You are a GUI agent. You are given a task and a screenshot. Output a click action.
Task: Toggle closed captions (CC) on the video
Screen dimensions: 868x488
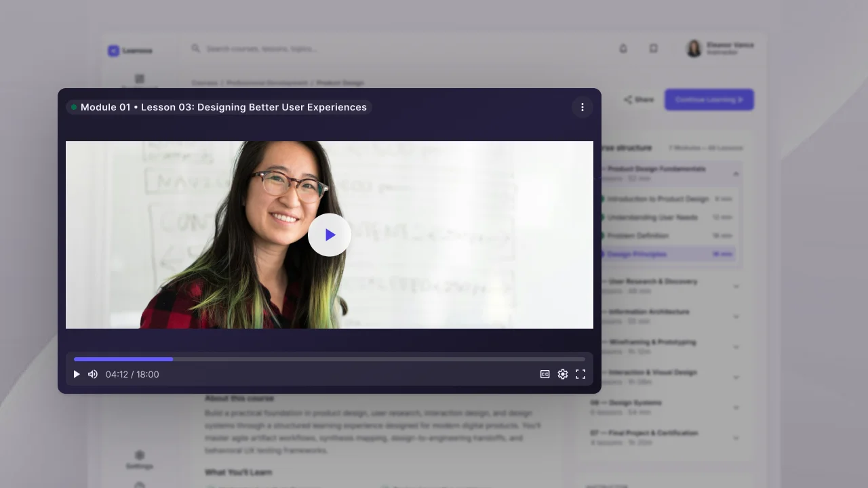545,374
